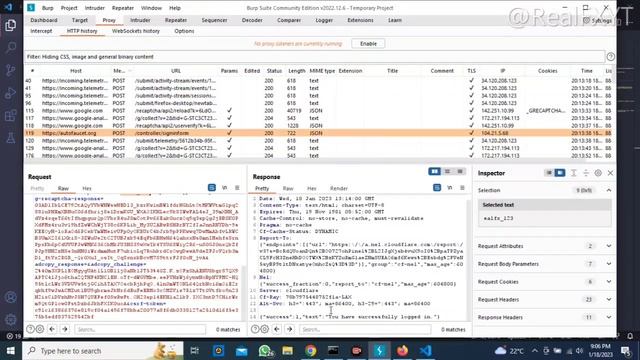Sort history by Length column
The height and width of the screenshot is (360, 640).
[296, 71]
